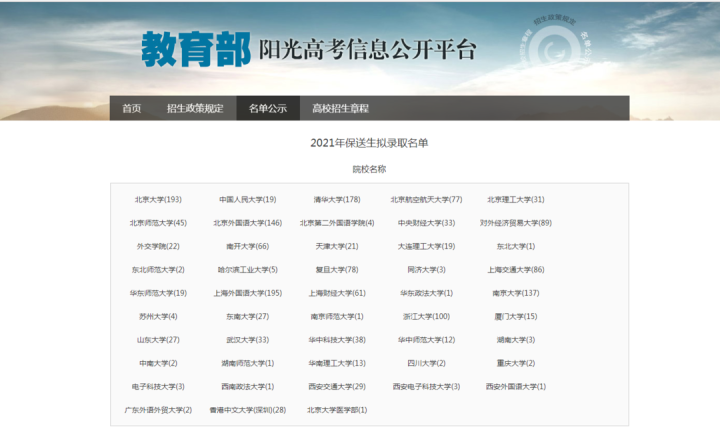The width and height of the screenshot is (720, 437).
Task: Open 上海交通大学(86) list
Action: [516, 269]
